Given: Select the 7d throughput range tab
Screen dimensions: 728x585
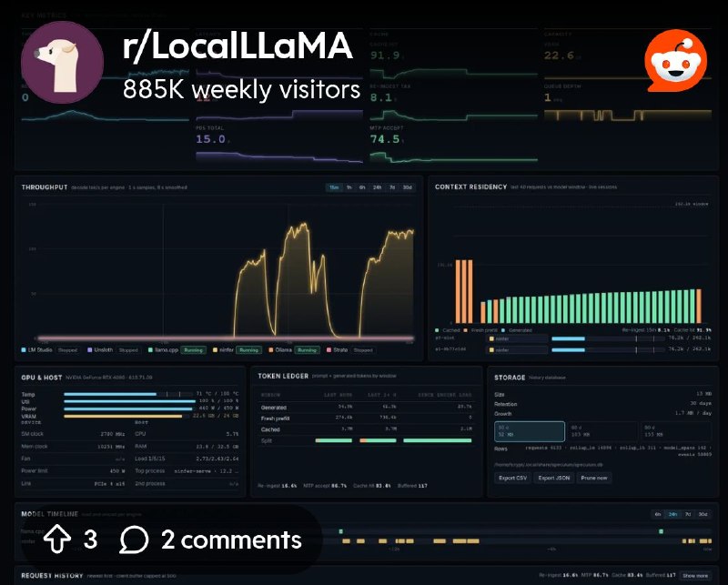Looking at the screenshot, I should coord(392,187).
